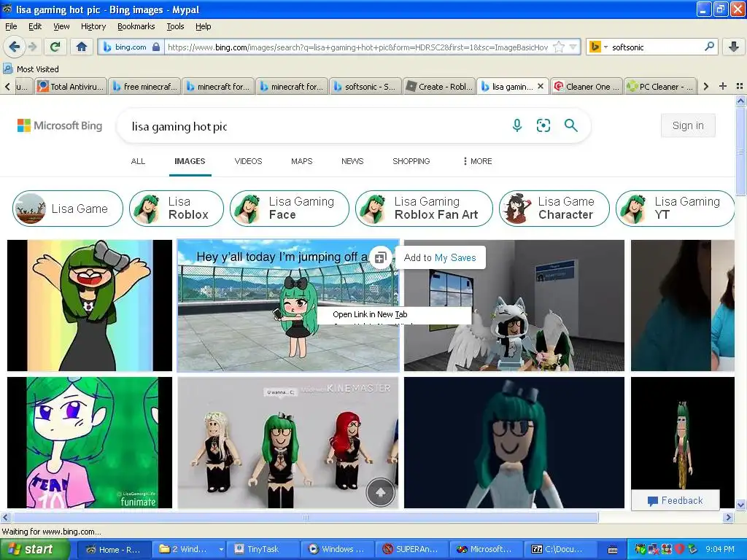Open visual search camera icon

[543, 125]
